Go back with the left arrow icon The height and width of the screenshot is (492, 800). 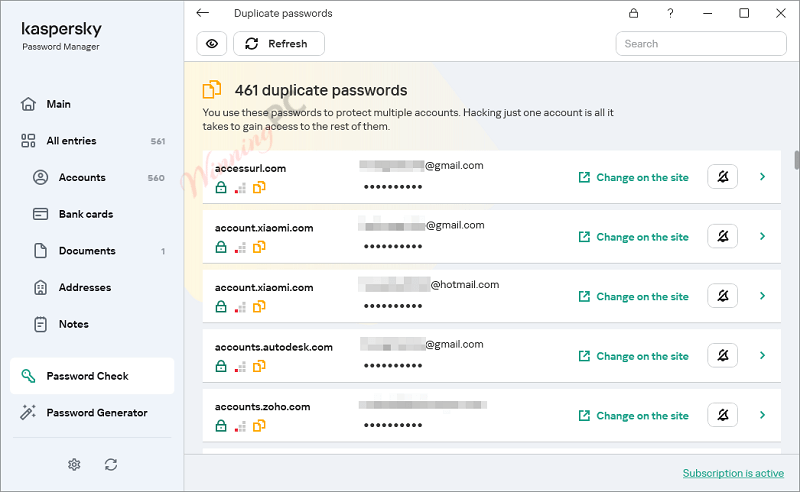(x=203, y=13)
